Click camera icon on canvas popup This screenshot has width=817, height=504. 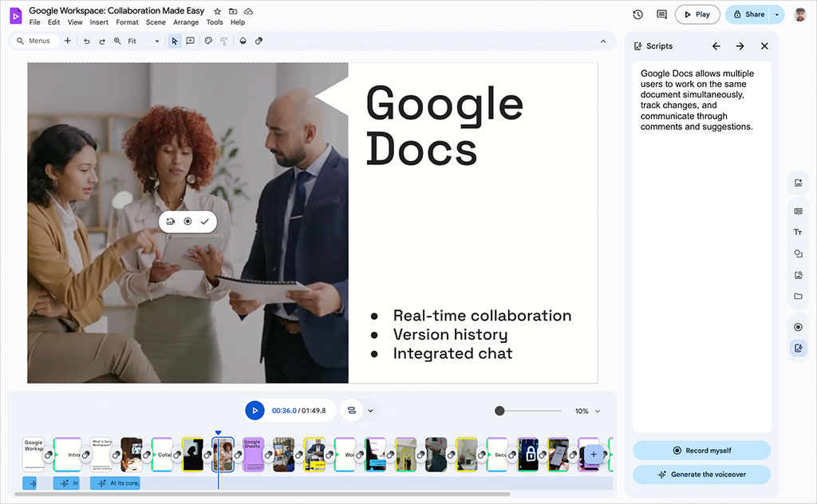171,221
